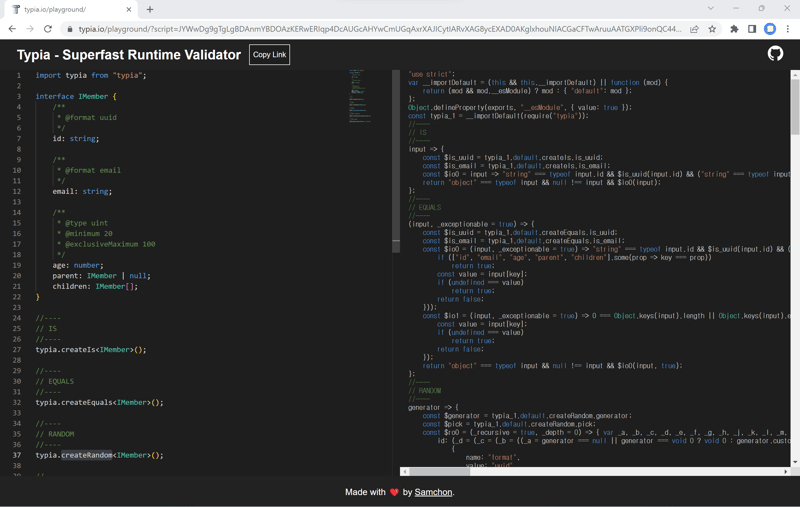This screenshot has width=800, height=507.
Task: Click the output pane vertical scrollbar thumb
Action: click(x=795, y=105)
